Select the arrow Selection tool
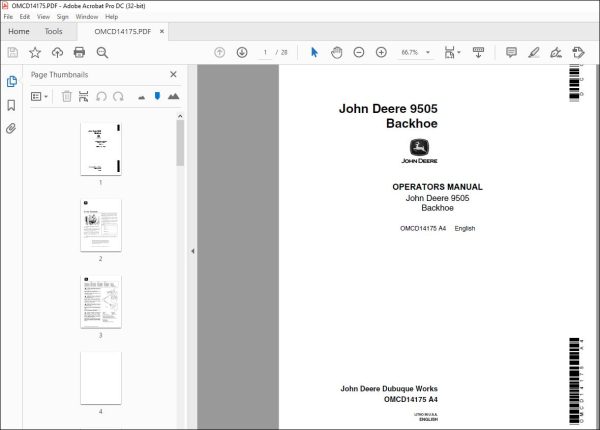Screen dimensions: 600x430 [314, 52]
